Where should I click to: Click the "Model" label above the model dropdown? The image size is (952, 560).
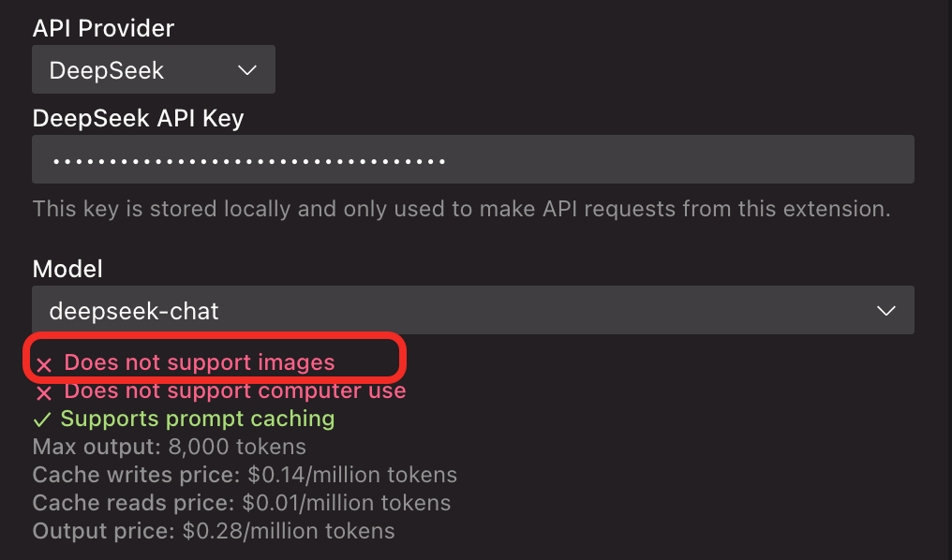[67, 269]
